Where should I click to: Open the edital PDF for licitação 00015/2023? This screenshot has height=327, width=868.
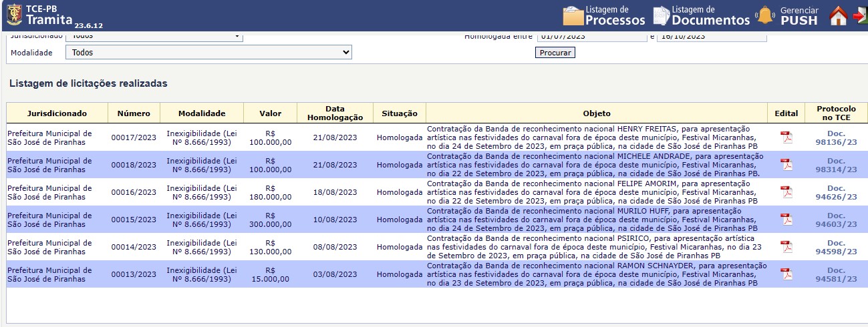[x=786, y=220]
